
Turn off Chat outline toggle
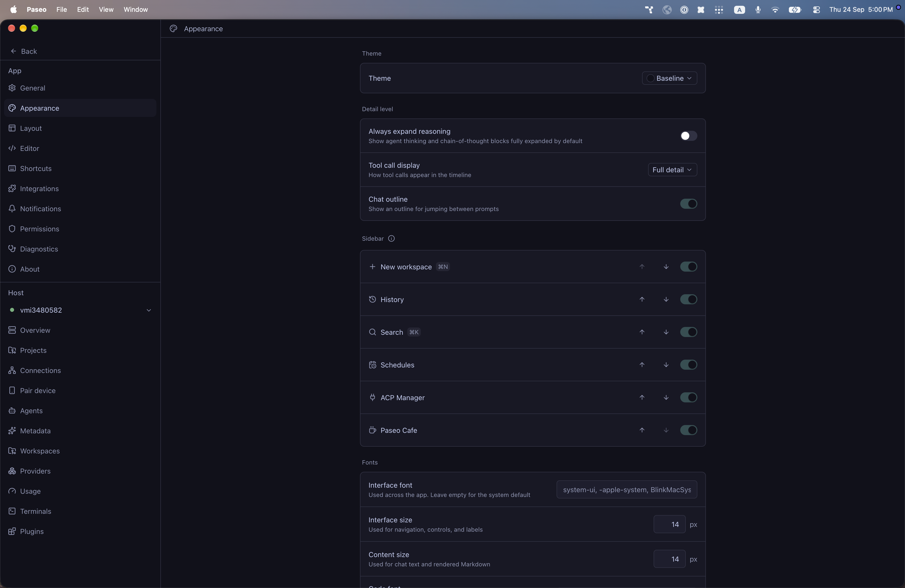tap(688, 204)
